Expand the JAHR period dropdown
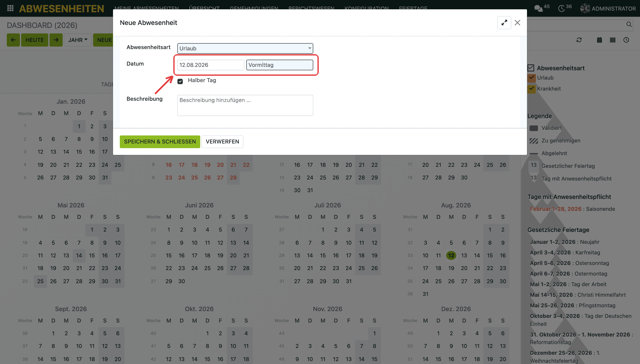Screen dimensions: 640x364 coord(78,40)
